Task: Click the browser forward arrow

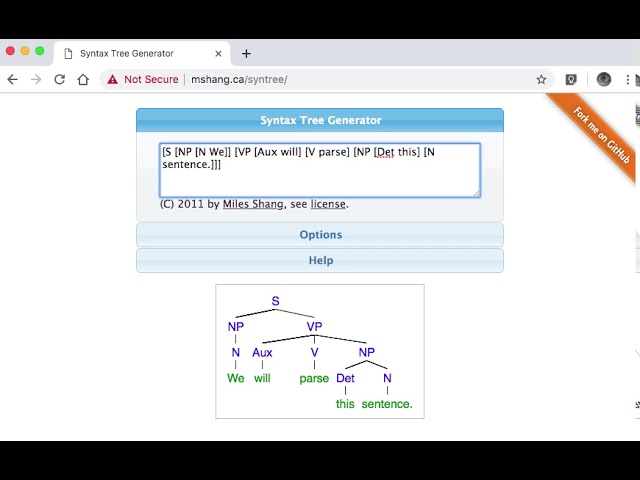Action: pyautogui.click(x=36, y=79)
